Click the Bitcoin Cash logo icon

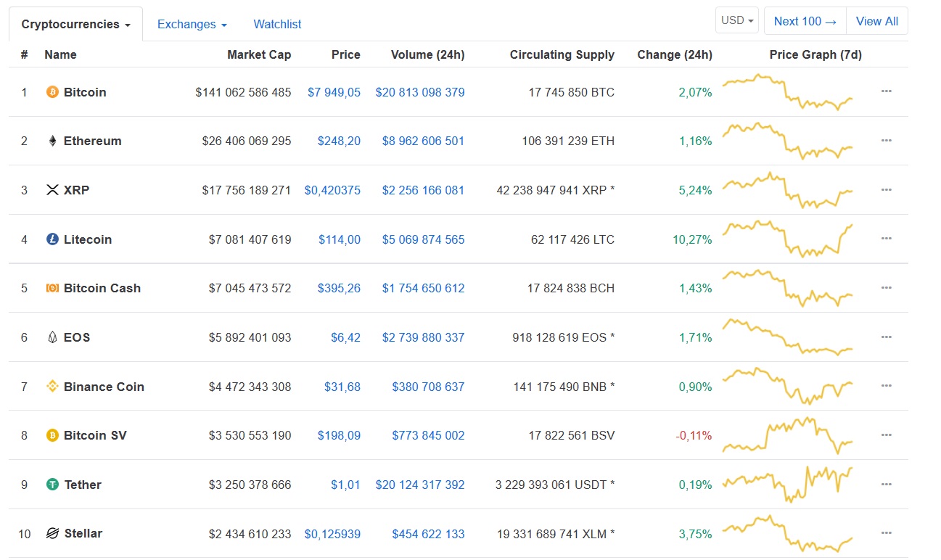coord(52,288)
